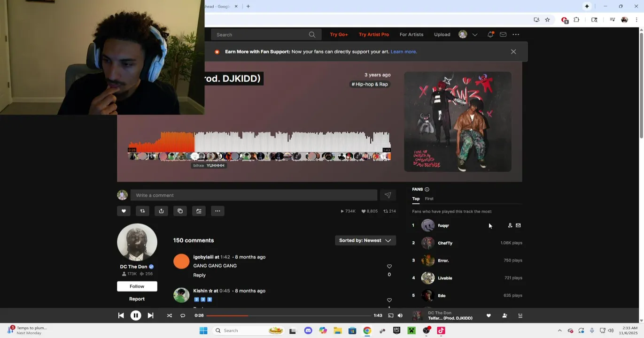Image resolution: width=644 pixels, height=338 pixels.
Task: Open a new Chrome tab
Action: point(248,7)
